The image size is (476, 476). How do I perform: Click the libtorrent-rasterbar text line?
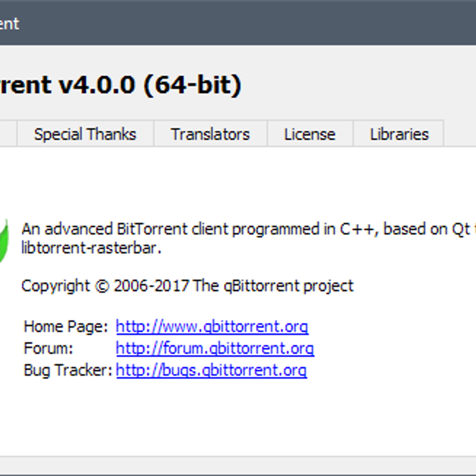coord(91,248)
